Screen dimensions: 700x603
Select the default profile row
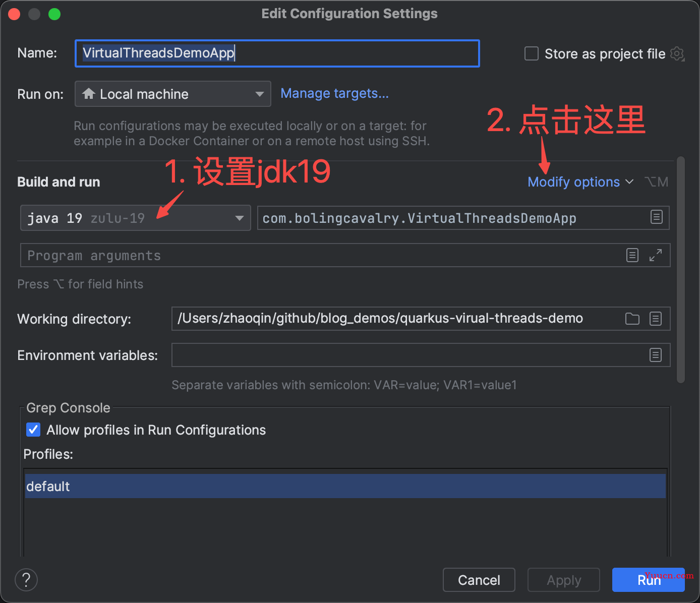click(x=345, y=486)
